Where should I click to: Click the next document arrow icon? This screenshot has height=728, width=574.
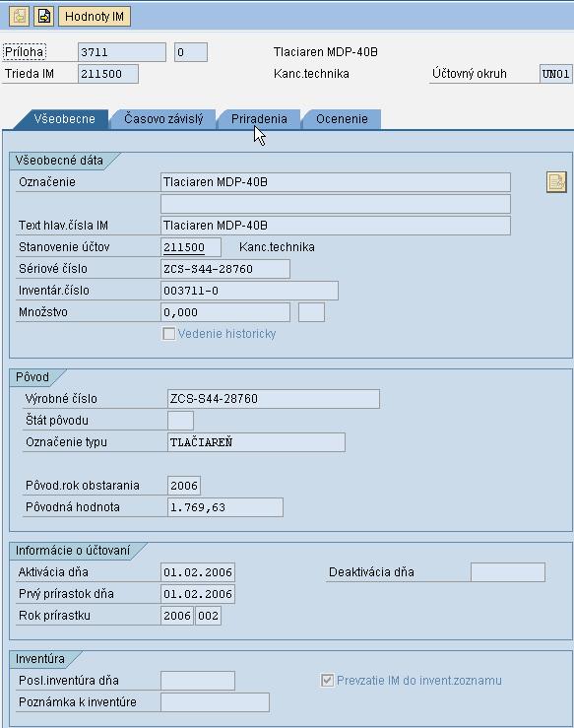[x=43, y=16]
